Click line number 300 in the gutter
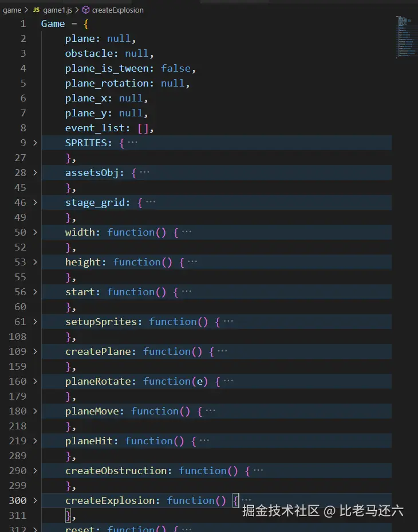The width and height of the screenshot is (418, 532). point(18,500)
